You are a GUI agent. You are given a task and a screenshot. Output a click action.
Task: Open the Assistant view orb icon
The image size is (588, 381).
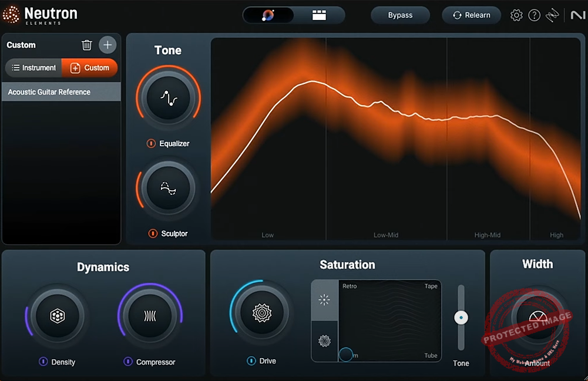[268, 15]
